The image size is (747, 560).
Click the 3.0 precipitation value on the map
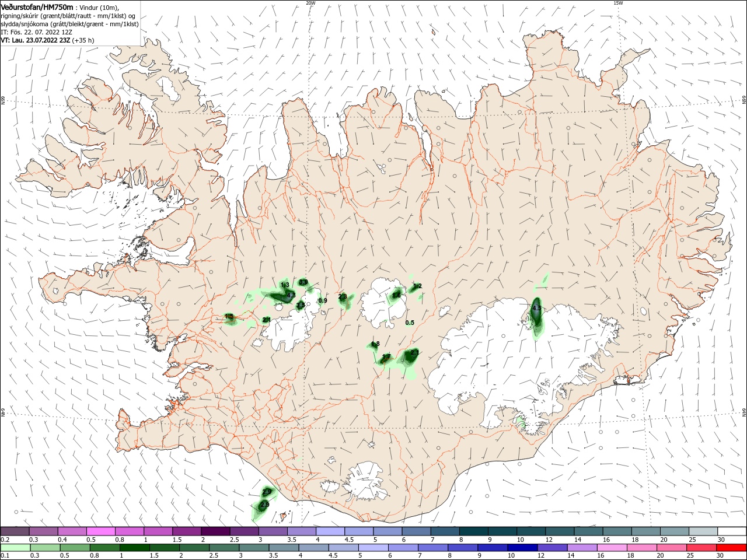pyautogui.click(x=303, y=282)
